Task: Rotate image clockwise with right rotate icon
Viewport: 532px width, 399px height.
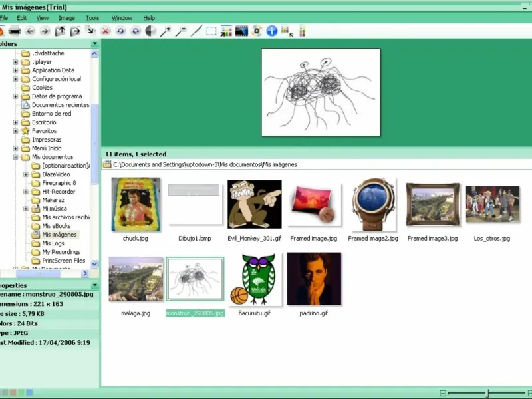Action: click(136, 31)
